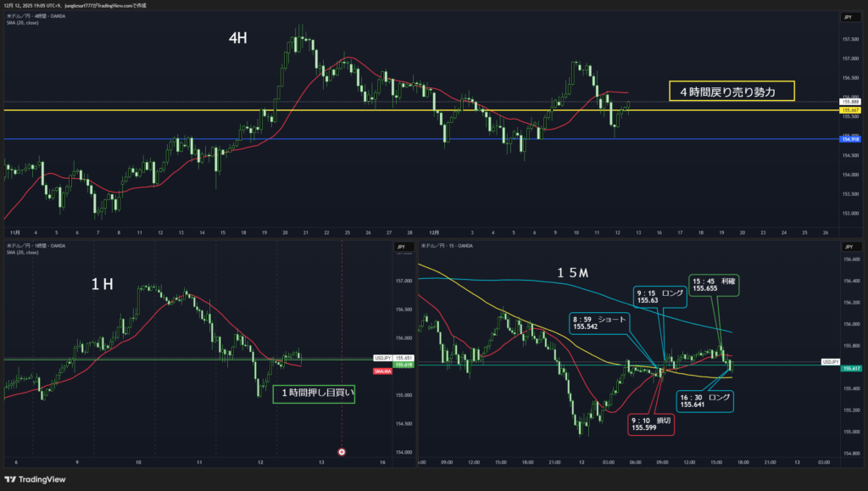Select the green '1時間押し目買い' text box

[314, 393]
